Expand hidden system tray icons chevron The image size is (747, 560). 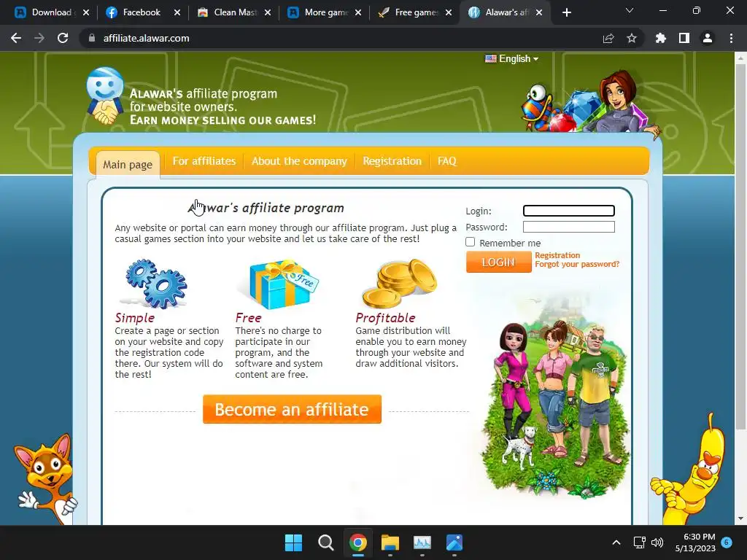616,542
